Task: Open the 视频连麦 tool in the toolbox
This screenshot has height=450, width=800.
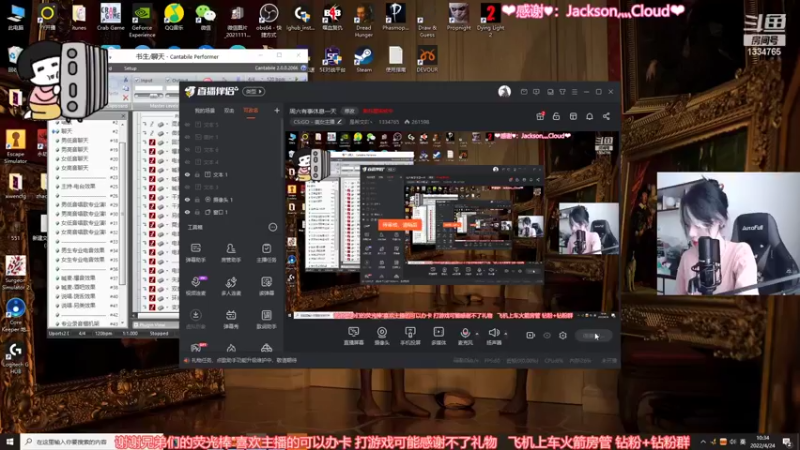Action: pyautogui.click(x=195, y=286)
